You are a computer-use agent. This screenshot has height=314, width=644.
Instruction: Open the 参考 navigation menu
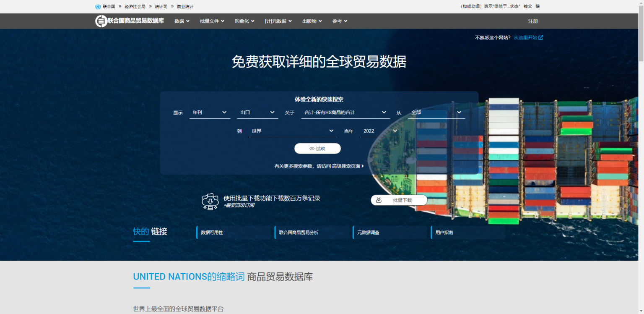(339, 21)
